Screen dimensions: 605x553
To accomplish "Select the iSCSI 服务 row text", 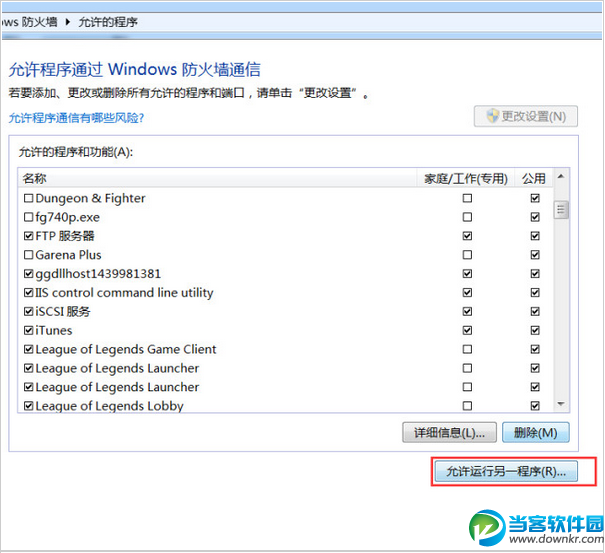I will coord(63,311).
